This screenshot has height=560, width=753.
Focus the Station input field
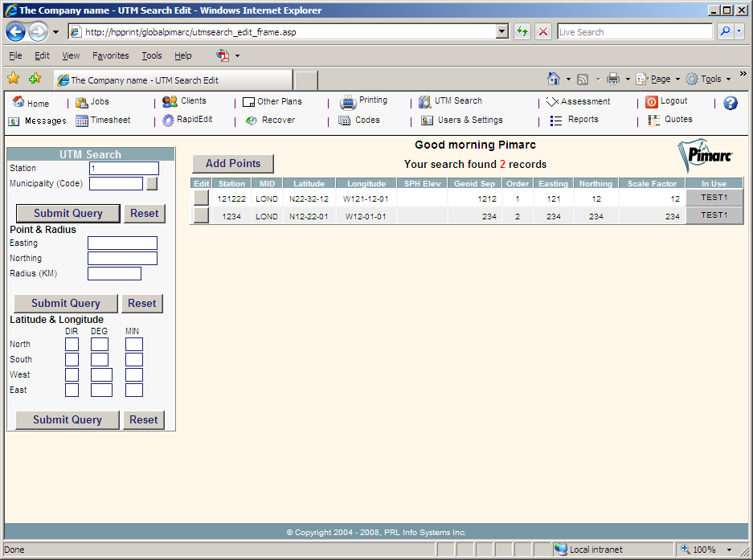point(124,168)
